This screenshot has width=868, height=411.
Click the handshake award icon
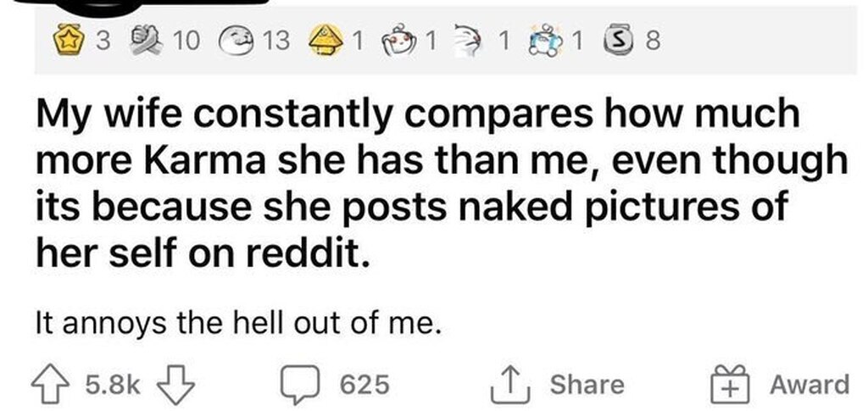pos(149,38)
